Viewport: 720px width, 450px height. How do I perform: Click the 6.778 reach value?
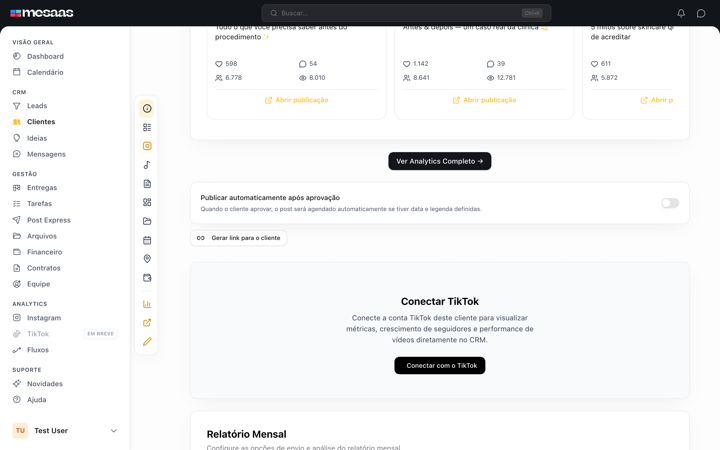pos(234,78)
